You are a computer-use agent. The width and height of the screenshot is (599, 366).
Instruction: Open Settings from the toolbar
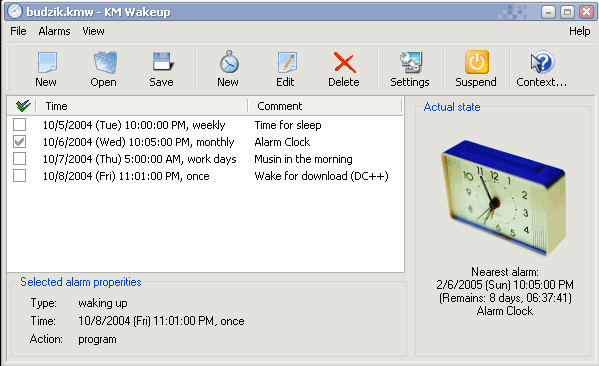click(x=411, y=62)
